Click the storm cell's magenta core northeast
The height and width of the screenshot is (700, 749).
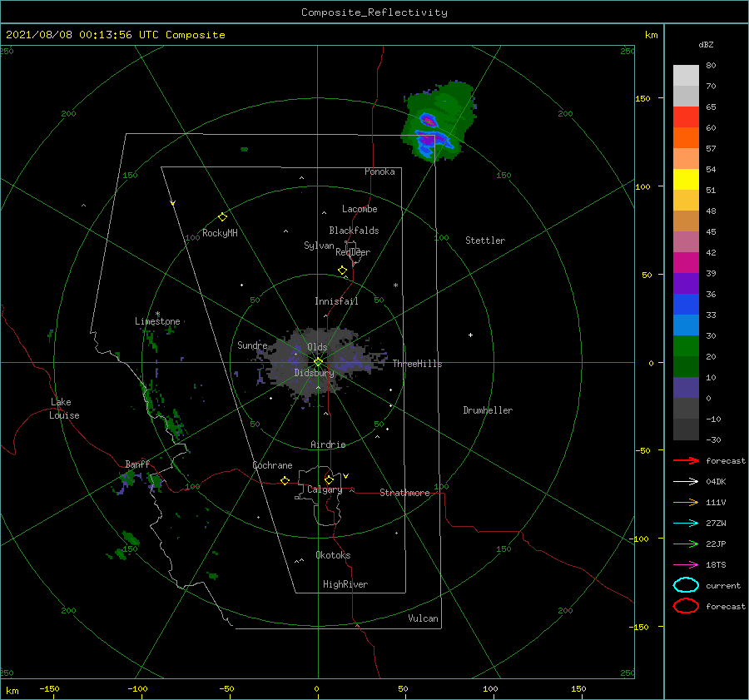click(x=429, y=122)
